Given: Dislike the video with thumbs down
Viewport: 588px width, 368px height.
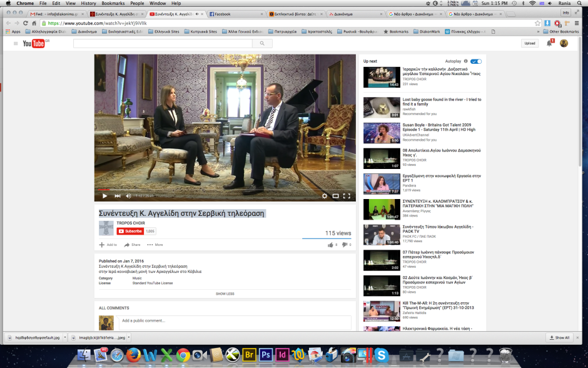Looking at the screenshot, I should click(x=344, y=245).
